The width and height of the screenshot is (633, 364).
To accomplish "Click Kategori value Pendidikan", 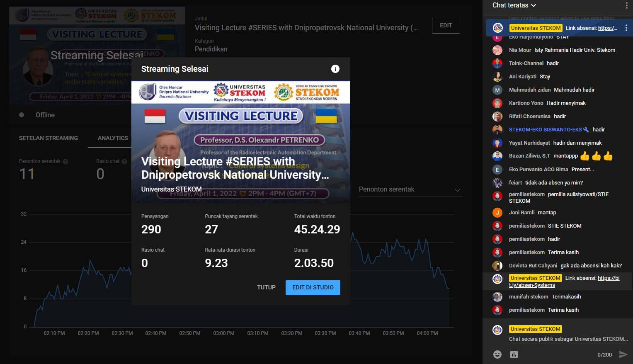I will pos(211,49).
